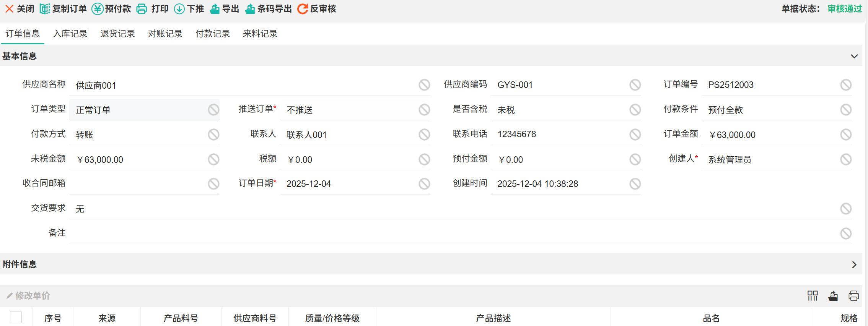This screenshot has width=868, height=326.
Task: Click the 反审核 reverse audit icon
Action: pos(303,9)
